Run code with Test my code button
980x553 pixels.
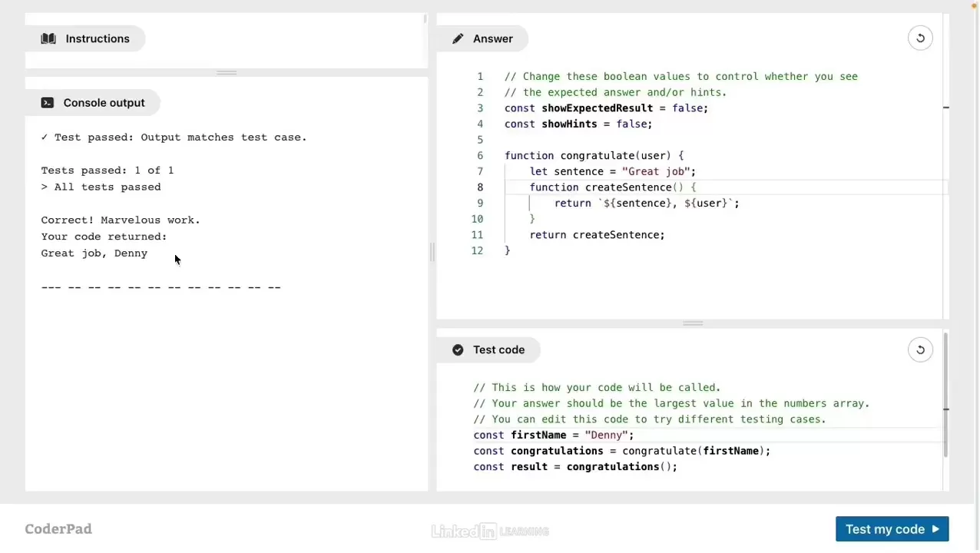click(891, 529)
